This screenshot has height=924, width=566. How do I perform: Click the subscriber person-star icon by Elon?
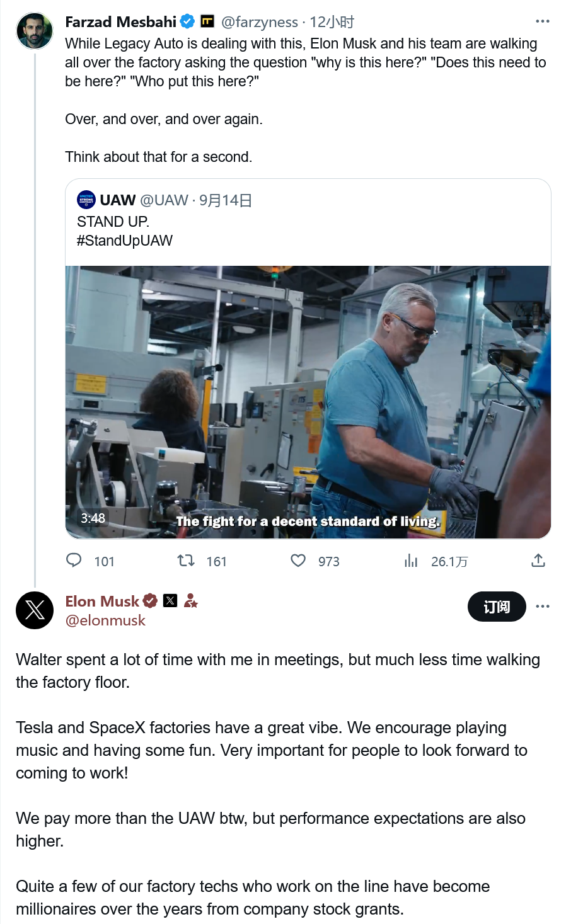coord(191,601)
